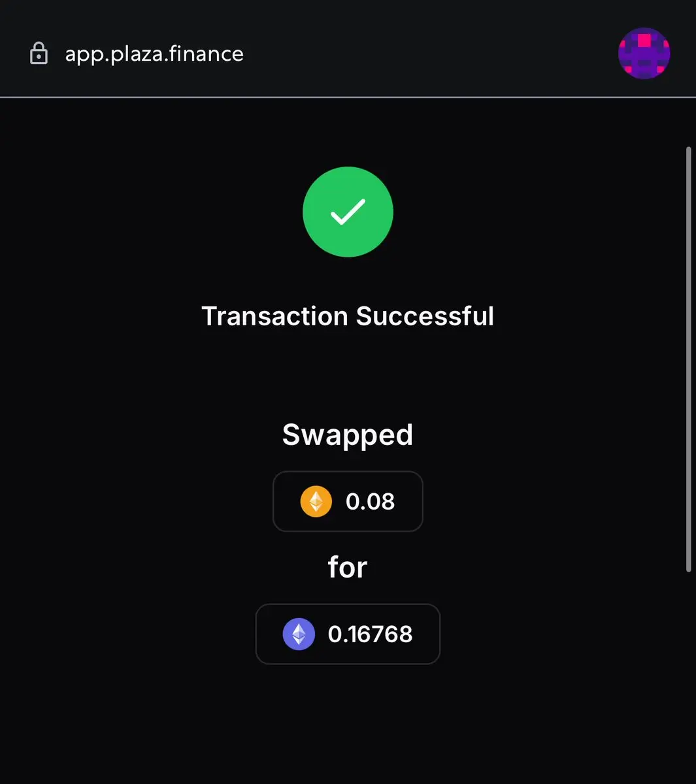696x784 pixels.
Task: Select the orange Ethereum token icon
Action: pyautogui.click(x=316, y=501)
